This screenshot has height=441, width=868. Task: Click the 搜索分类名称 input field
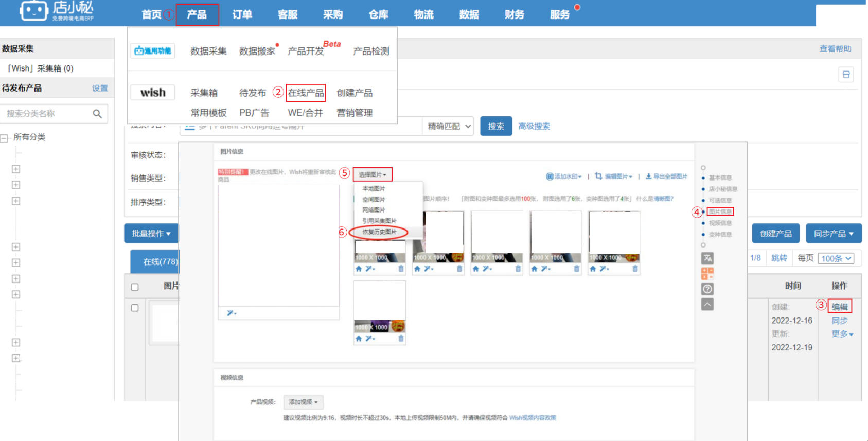[46, 114]
